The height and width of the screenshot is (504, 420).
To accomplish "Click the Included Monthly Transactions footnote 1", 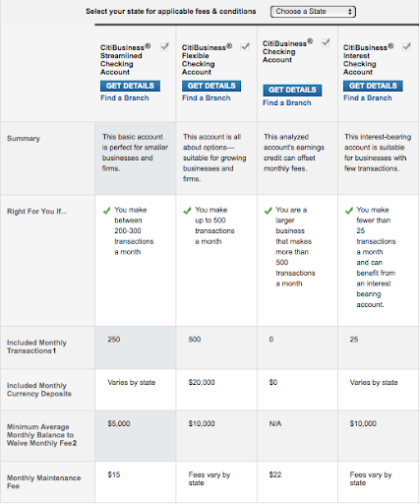I will (x=54, y=351).
